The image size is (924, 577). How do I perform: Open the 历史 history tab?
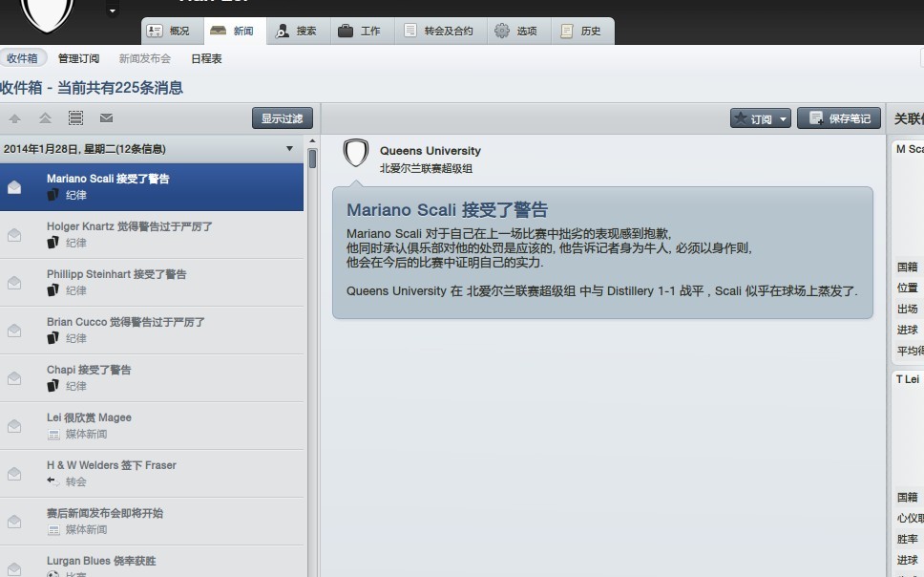tap(582, 31)
